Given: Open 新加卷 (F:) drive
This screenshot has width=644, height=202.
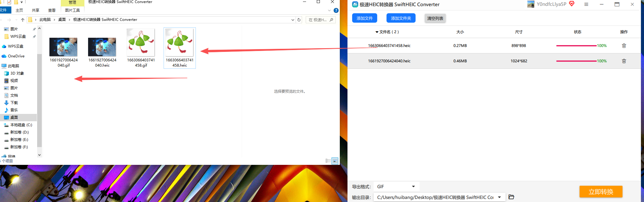Looking at the screenshot, I should pos(16,147).
